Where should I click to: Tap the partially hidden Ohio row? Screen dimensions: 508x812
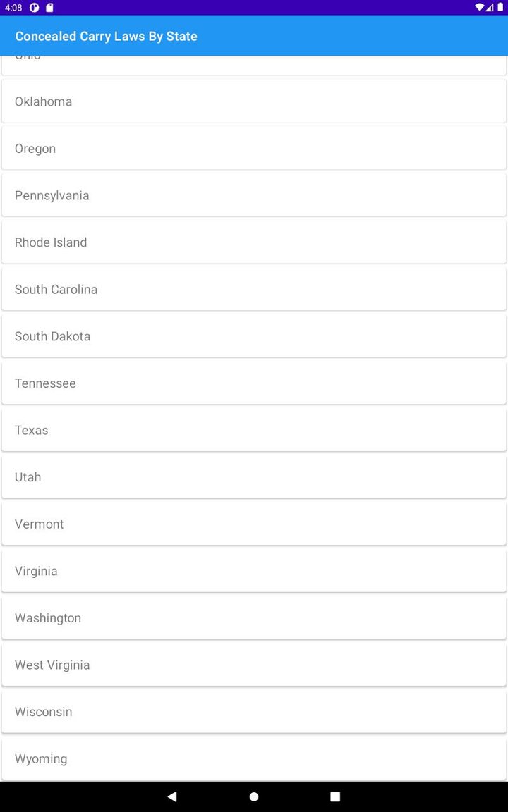254,65
